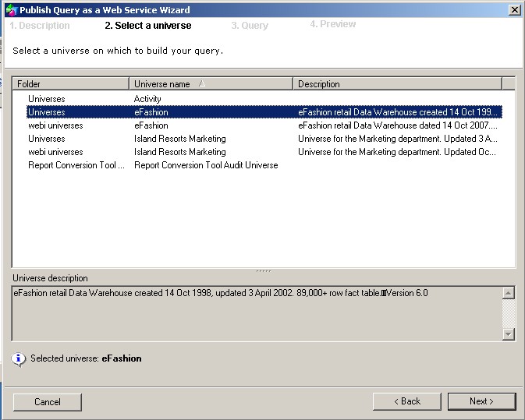Click description 'Universe for the Marketing department. Updated 3 A...'

coord(398,139)
